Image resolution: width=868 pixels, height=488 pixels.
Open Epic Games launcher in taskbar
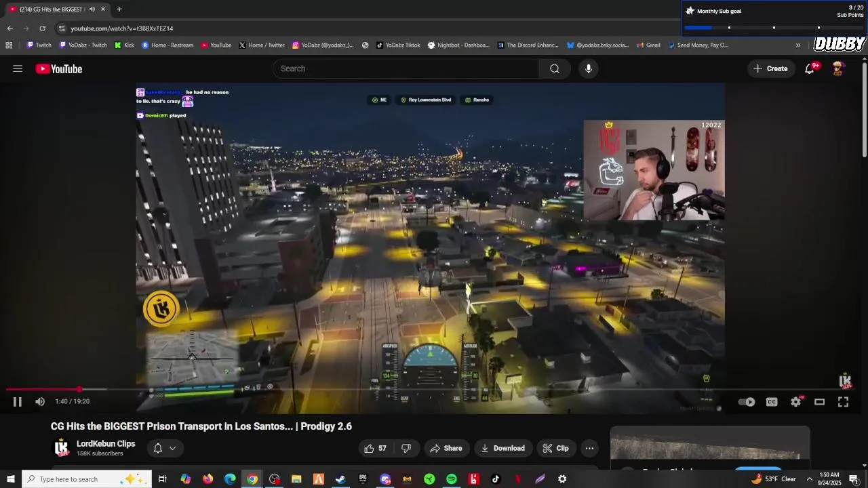(x=363, y=479)
